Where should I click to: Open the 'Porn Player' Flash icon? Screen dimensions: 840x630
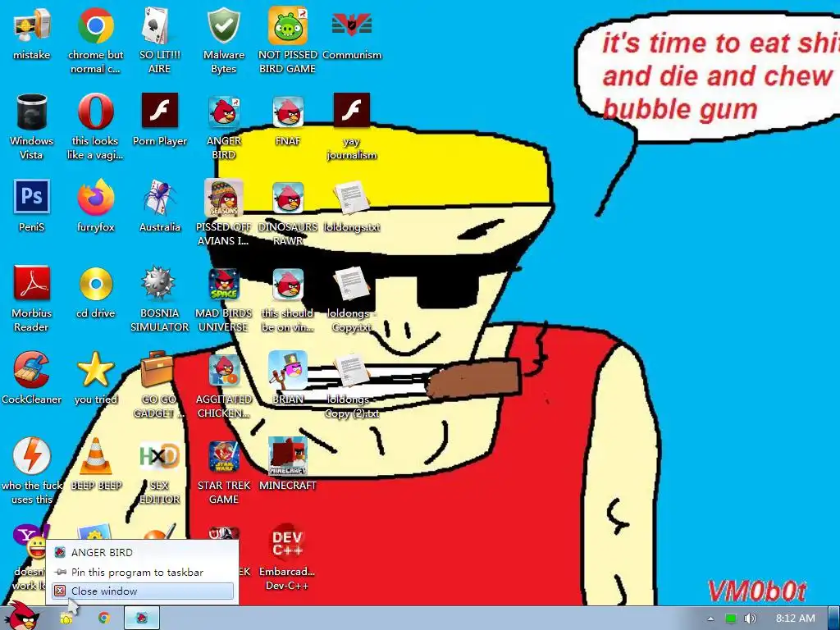(x=160, y=120)
